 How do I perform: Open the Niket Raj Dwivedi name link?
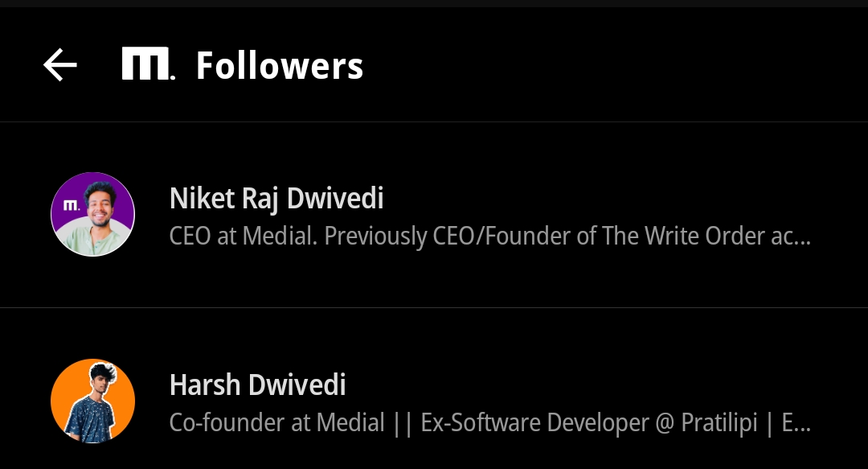pos(276,198)
